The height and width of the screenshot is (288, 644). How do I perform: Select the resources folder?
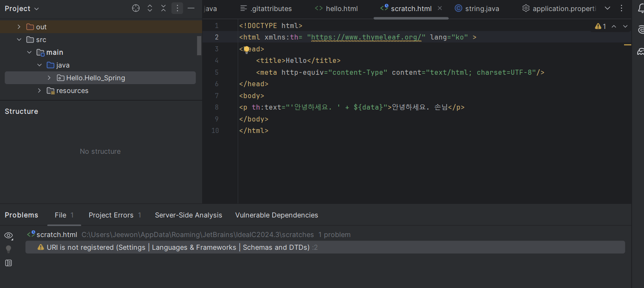tap(100, 90)
